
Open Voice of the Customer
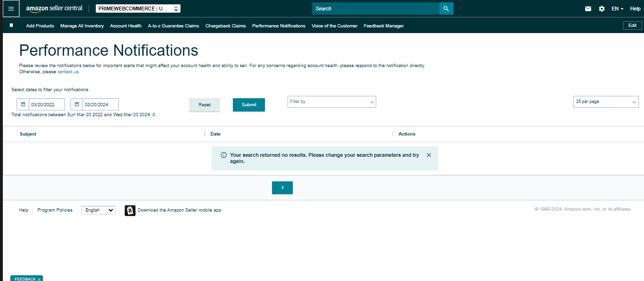point(335,26)
